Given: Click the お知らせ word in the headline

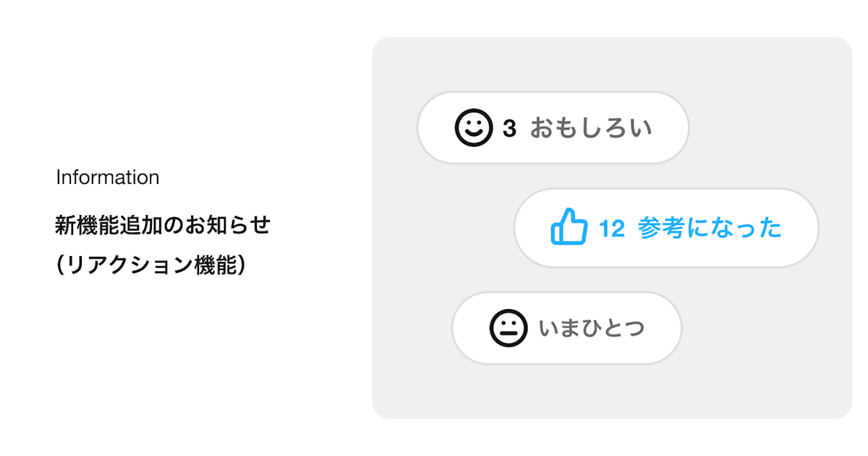Looking at the screenshot, I should pos(228,225).
